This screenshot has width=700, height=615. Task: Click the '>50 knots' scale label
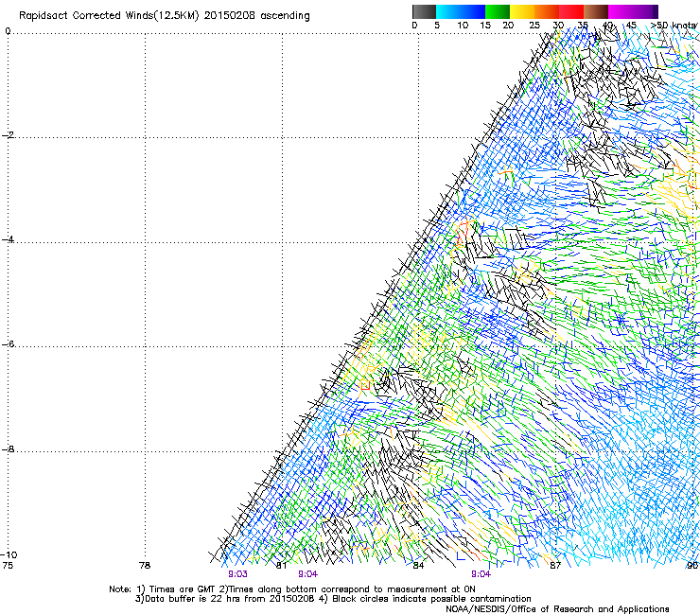tap(674, 25)
